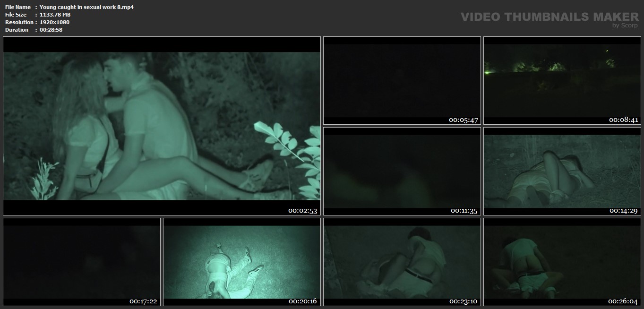Select the thumbnail stamped 00:23:10
The width and height of the screenshot is (644, 309).
pos(402,262)
